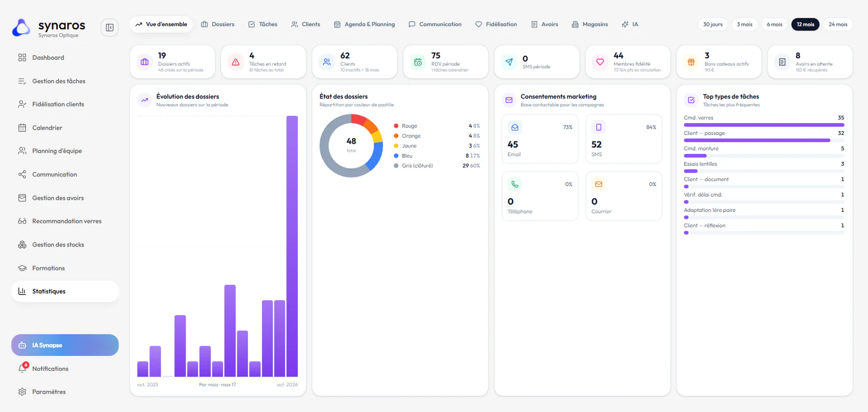The height and width of the screenshot is (412, 868).
Task: Open the Dossiers tab
Action: click(218, 24)
